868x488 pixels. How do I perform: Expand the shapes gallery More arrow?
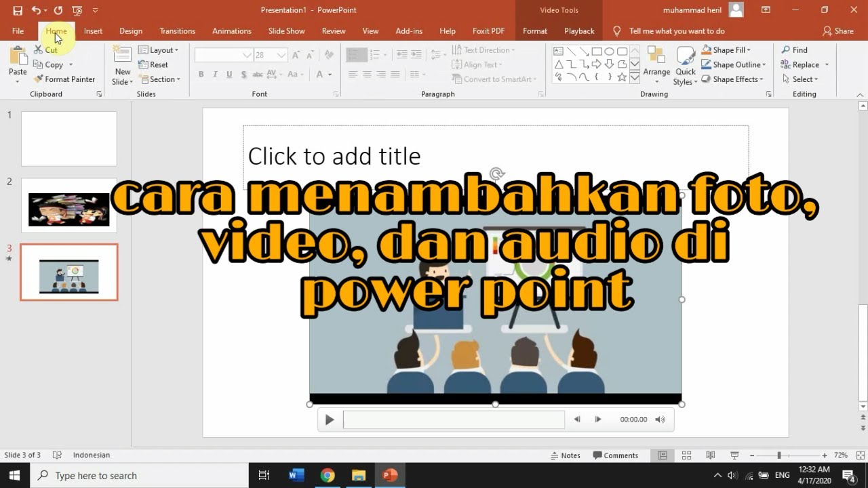pos(635,78)
